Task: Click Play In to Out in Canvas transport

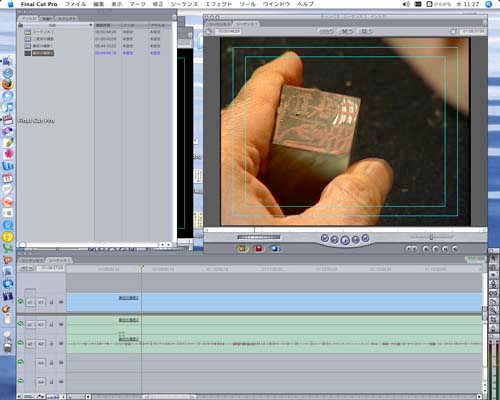Action: coord(334,240)
